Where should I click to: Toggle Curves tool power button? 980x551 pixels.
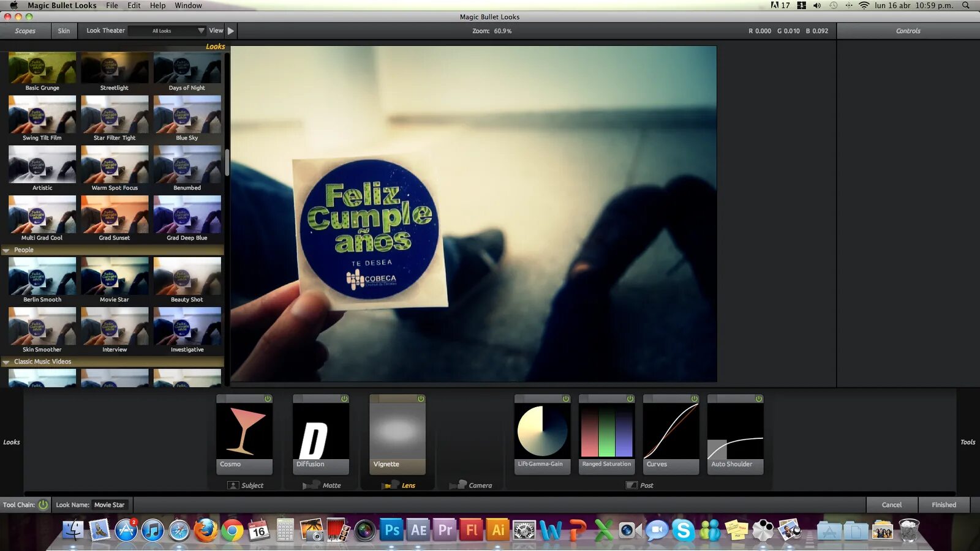(695, 399)
